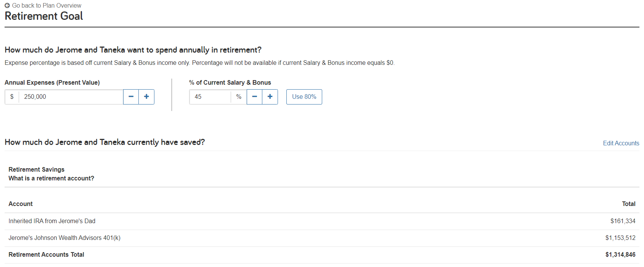Click the percent sign suffix in salary field
The height and width of the screenshot is (267, 644).
pos(239,97)
